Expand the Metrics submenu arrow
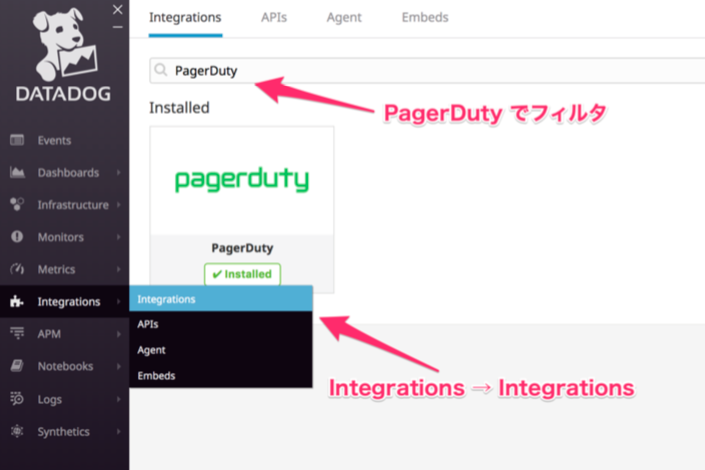The image size is (705, 470). (x=119, y=269)
